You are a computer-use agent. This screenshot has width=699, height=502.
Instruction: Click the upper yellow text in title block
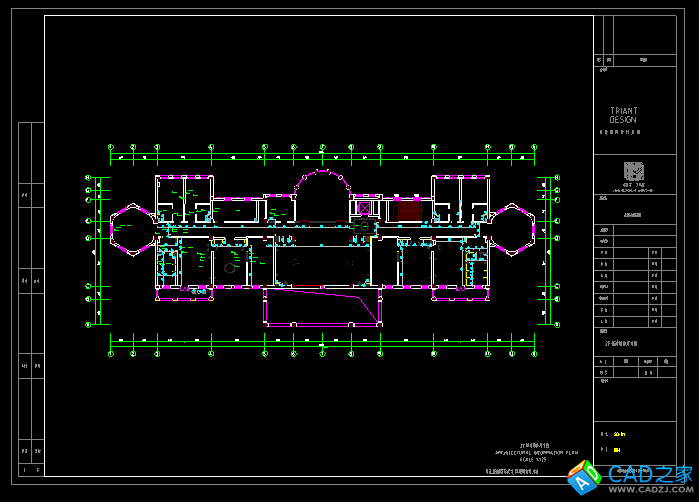[619, 435]
